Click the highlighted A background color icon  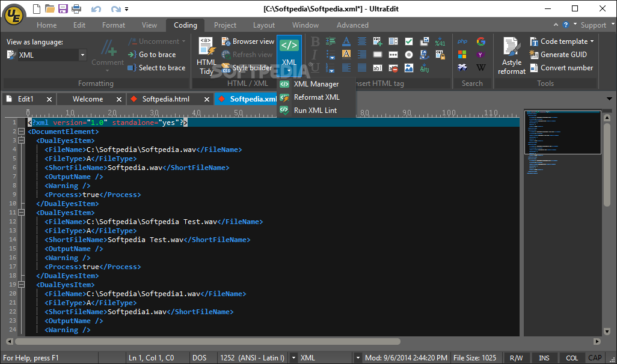point(346,54)
